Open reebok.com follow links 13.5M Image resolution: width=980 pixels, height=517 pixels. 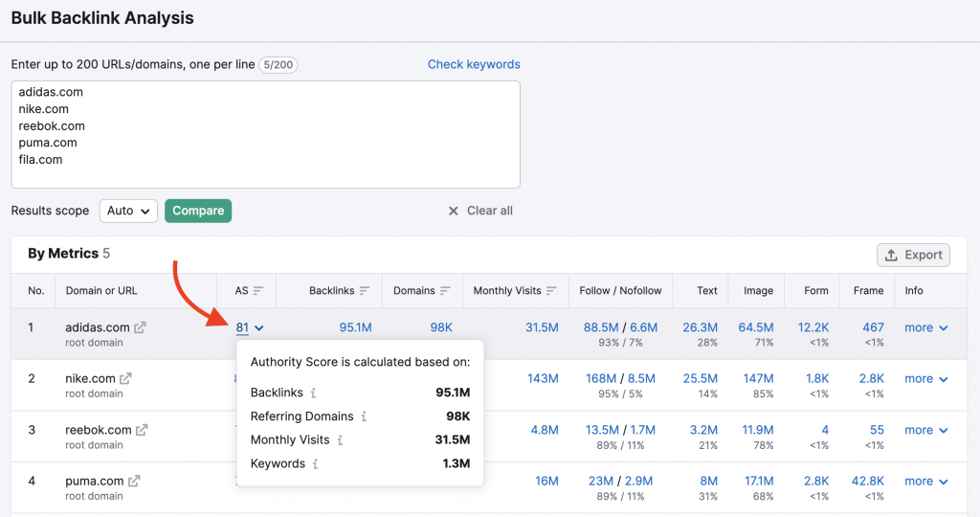(x=602, y=430)
